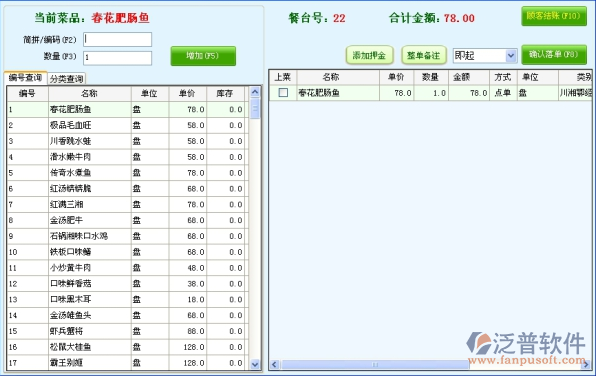Select the 编号查询 tab
Viewport: 596px width, 376px height.
(x=25, y=78)
